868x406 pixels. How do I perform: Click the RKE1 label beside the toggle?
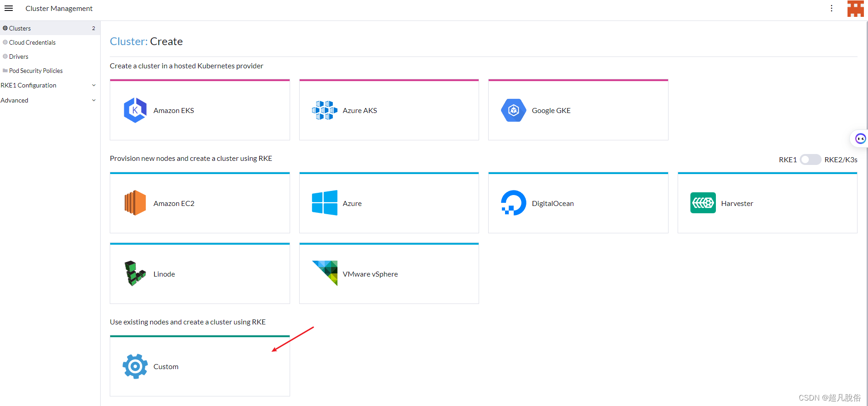tap(787, 159)
